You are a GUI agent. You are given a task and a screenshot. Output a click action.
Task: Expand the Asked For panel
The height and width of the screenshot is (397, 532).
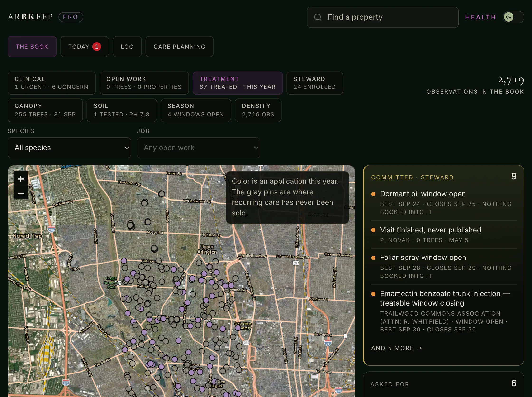pyautogui.click(x=443, y=384)
